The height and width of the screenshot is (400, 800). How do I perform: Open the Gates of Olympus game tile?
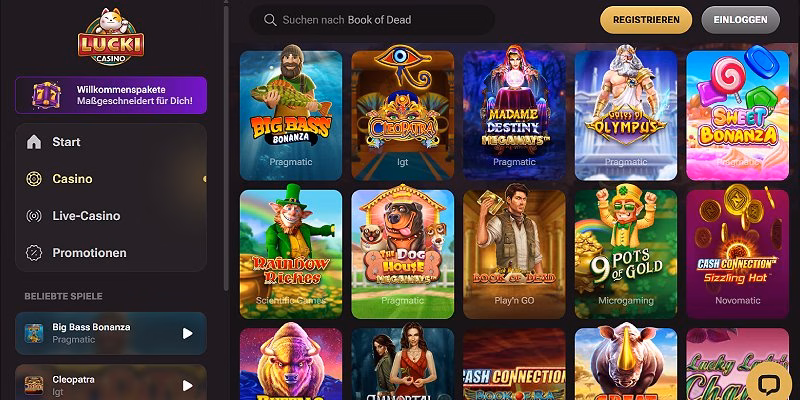626,116
